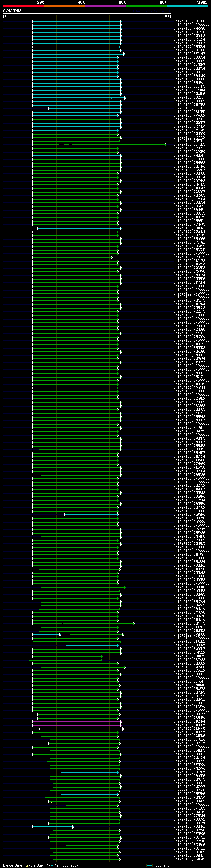
Task: Open the UniRef100_A9P9S8 hit label
Action: pos(190,29)
